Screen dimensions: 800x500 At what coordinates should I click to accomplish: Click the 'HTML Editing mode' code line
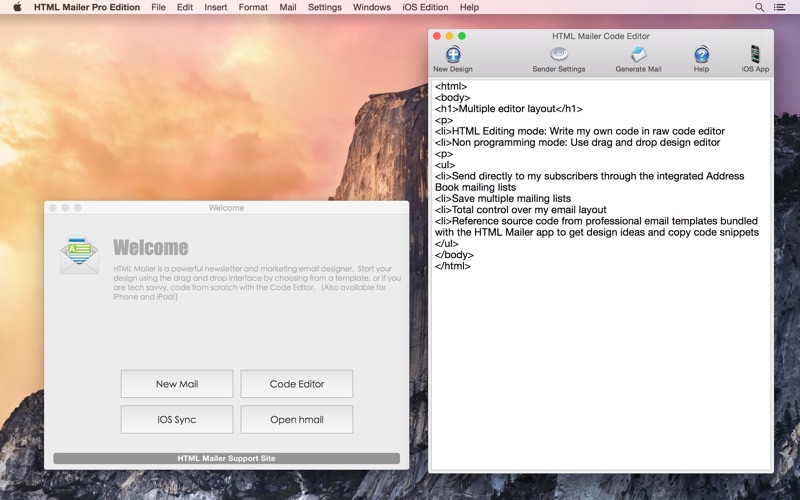tap(580, 131)
